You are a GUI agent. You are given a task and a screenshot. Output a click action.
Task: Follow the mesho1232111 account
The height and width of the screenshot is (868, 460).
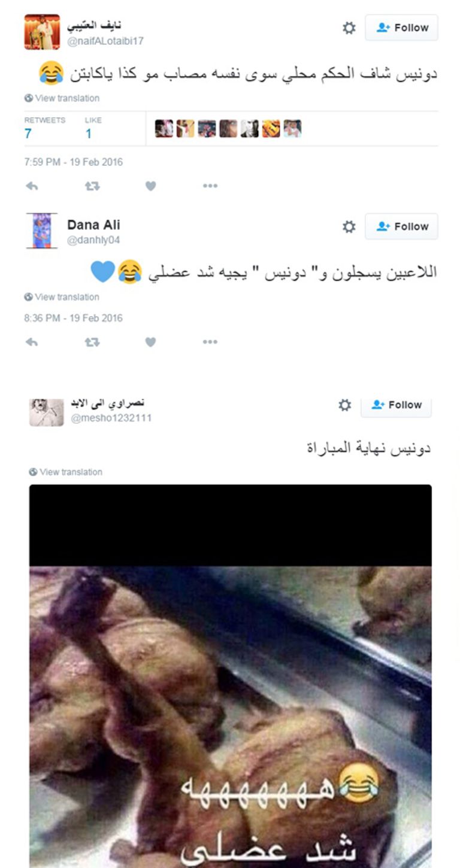[396, 405]
